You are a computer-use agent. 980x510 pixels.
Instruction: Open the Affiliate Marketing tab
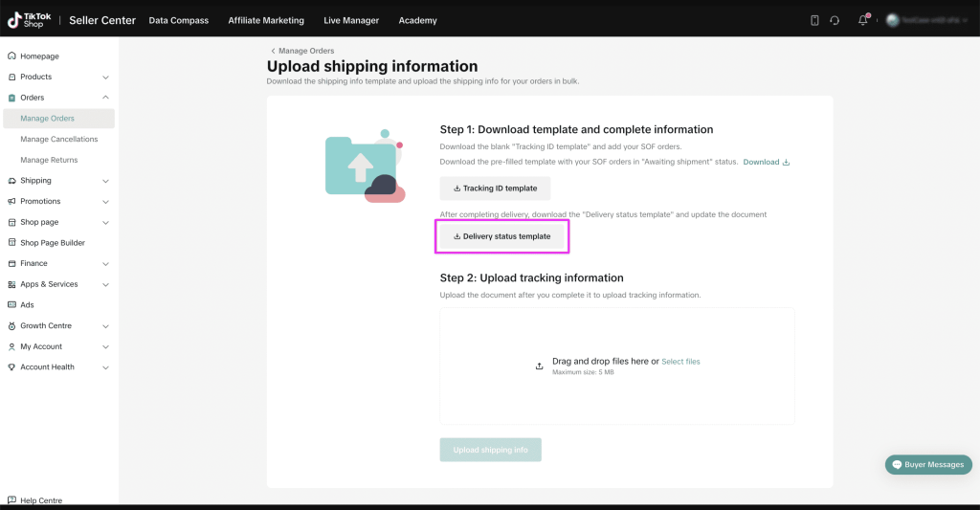266,20
